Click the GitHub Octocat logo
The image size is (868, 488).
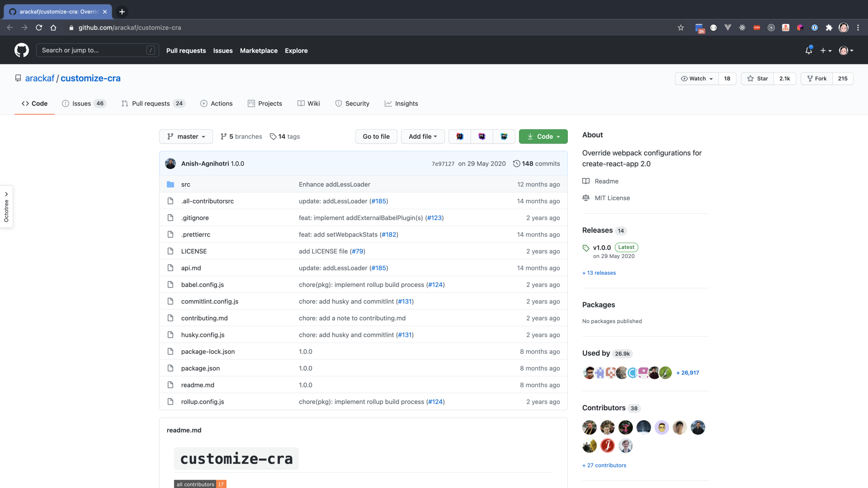(x=21, y=50)
